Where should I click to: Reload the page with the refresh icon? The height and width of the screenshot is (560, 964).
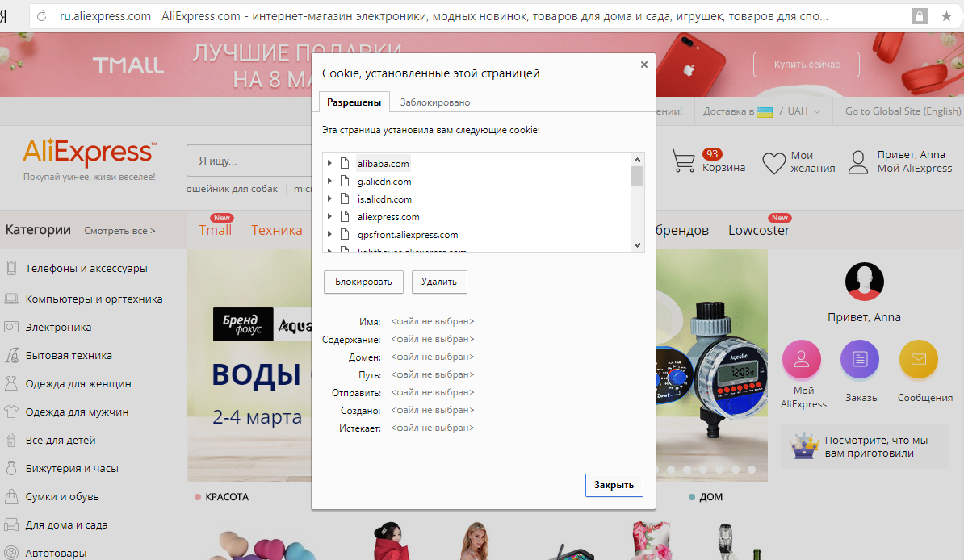coord(42,17)
